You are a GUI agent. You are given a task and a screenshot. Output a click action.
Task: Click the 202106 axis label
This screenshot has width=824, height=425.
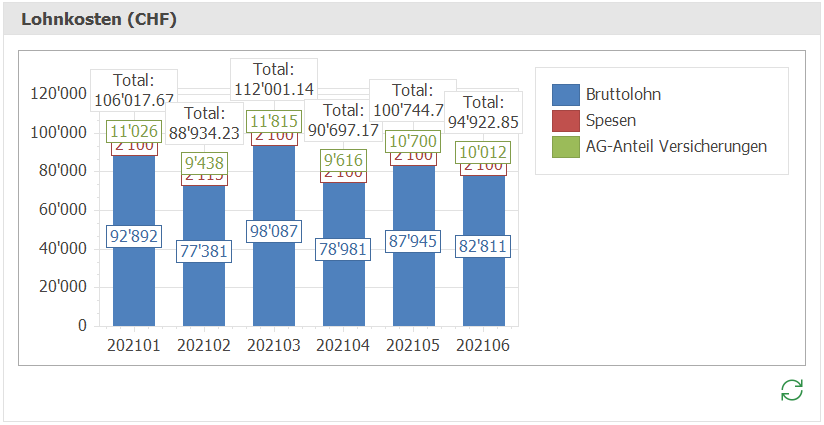[x=483, y=346]
